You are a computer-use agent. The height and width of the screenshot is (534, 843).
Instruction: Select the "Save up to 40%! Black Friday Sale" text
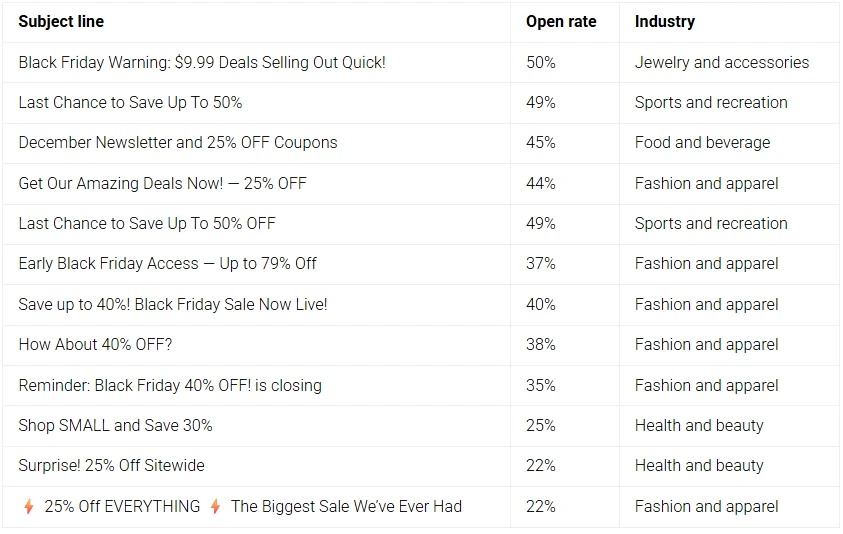172,304
